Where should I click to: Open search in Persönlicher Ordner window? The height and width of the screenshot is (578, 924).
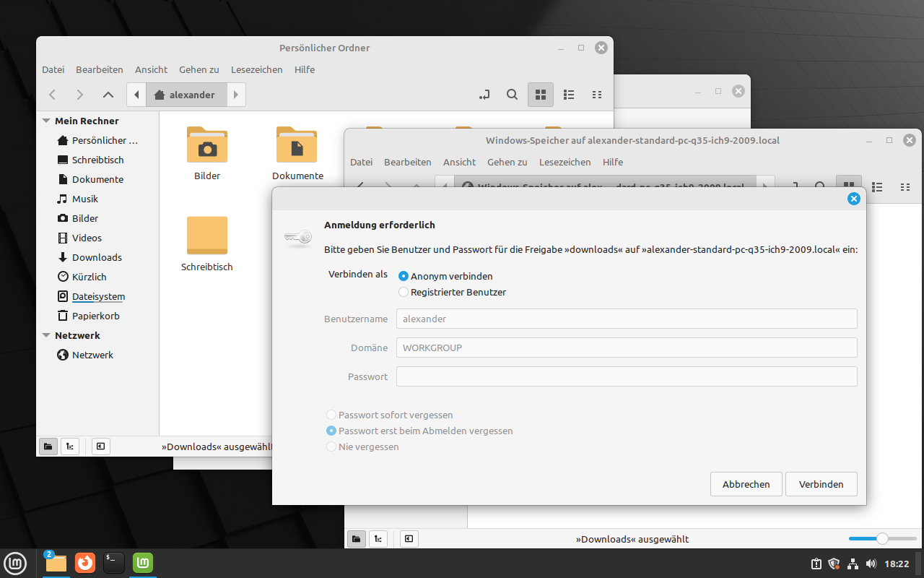pos(512,95)
